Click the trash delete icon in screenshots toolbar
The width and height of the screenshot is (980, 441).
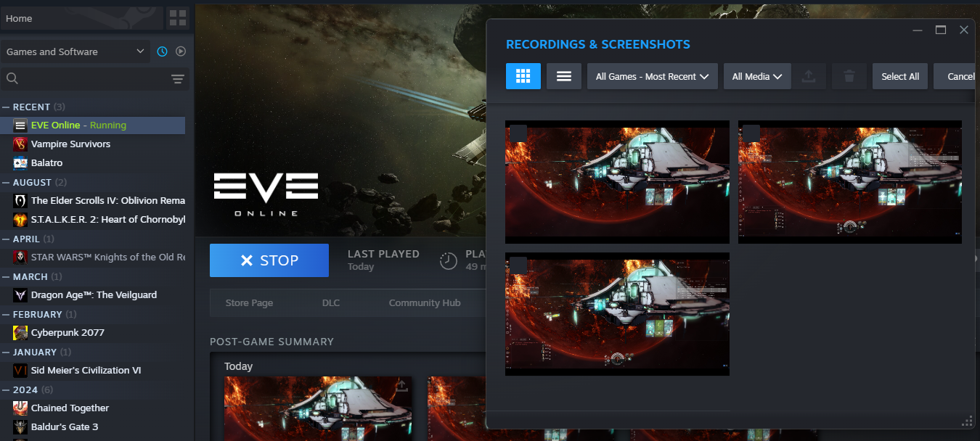[x=849, y=76]
